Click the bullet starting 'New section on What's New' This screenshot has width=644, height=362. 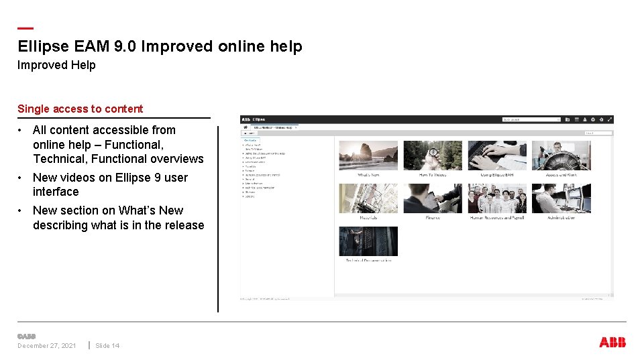click(x=118, y=218)
